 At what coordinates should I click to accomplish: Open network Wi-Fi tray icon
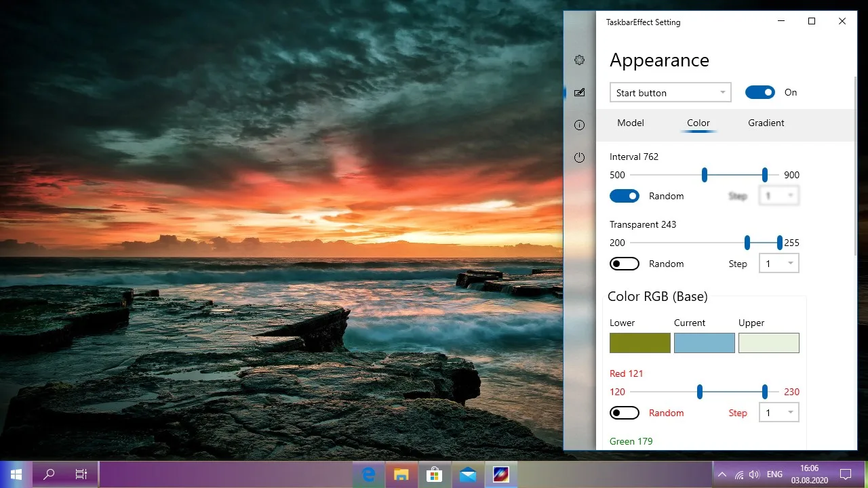739,474
